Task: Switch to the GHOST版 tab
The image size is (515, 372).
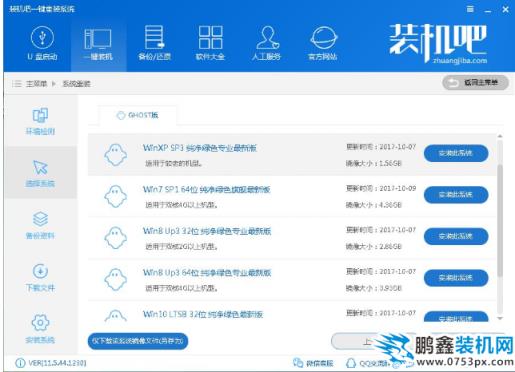Action: click(137, 115)
